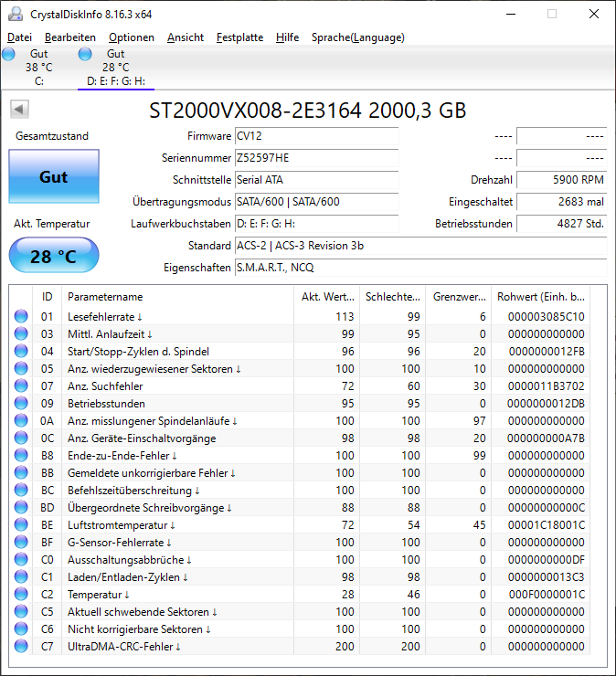
Task: Click the Eingeschaltet value 2683 mal
Action: pyautogui.click(x=562, y=202)
